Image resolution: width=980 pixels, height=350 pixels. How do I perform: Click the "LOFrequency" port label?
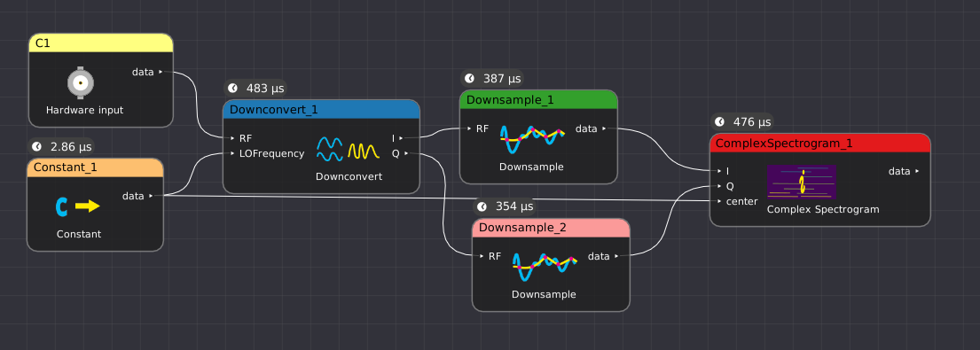click(272, 153)
